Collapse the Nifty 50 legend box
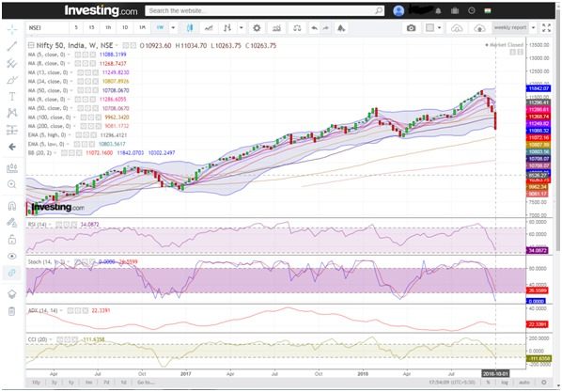The image size is (562, 392). point(31,45)
